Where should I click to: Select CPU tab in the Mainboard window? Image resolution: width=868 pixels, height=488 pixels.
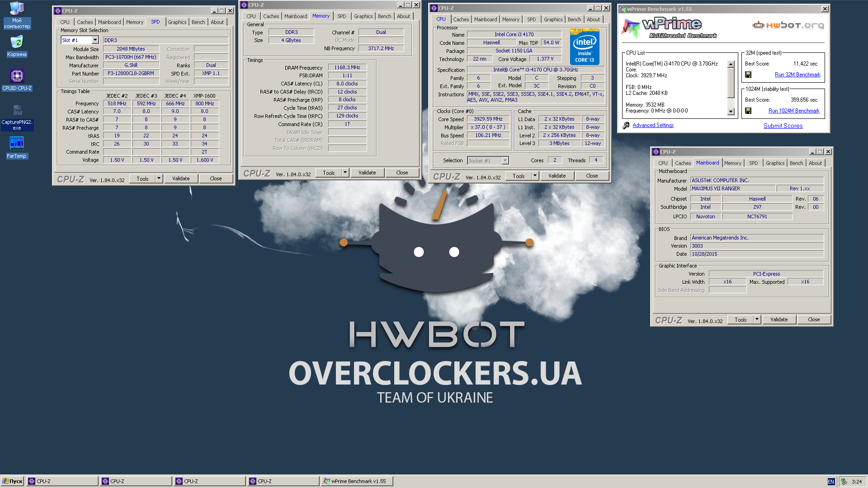[x=663, y=163]
